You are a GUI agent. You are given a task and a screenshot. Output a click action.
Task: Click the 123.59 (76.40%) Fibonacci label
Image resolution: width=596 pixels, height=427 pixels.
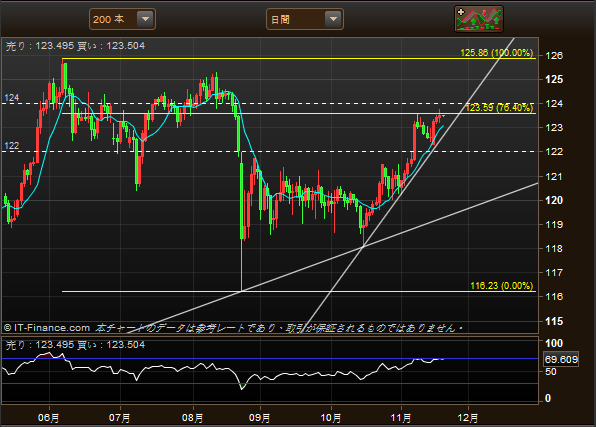point(499,108)
